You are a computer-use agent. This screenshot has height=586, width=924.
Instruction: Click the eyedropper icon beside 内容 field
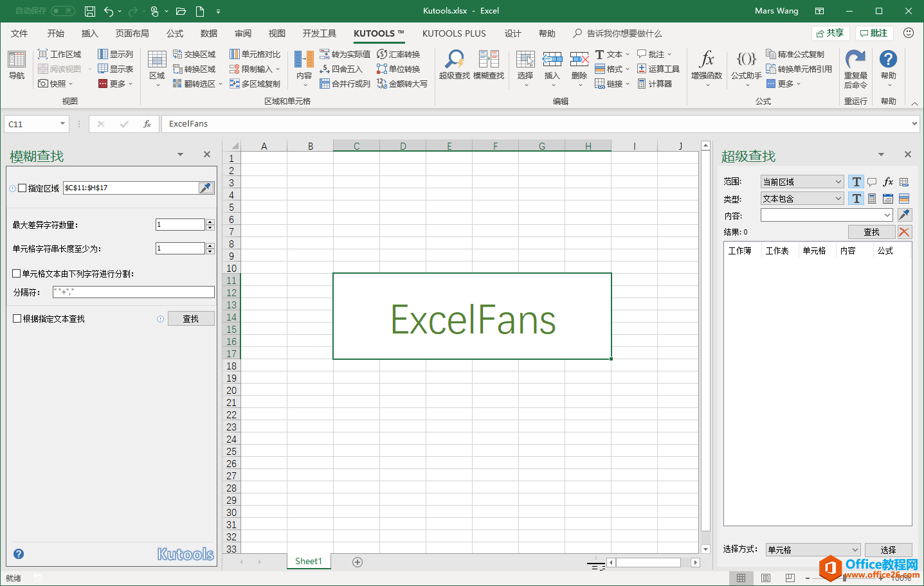pos(904,215)
